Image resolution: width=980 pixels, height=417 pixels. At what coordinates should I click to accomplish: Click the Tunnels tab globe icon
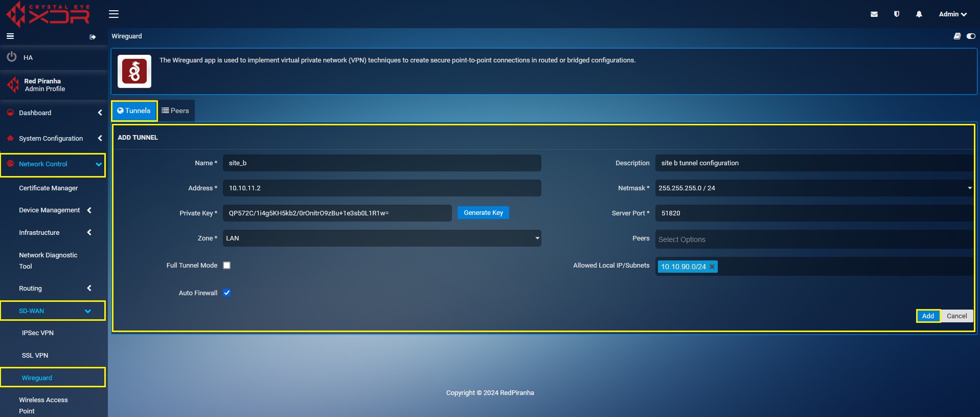click(x=121, y=111)
